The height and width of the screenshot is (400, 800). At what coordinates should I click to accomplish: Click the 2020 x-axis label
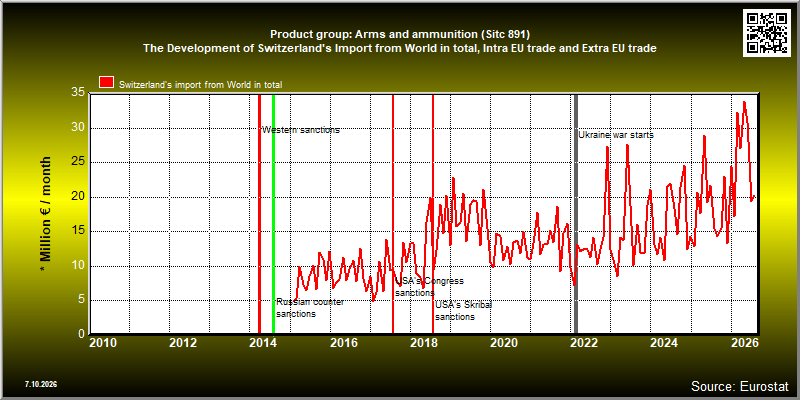pyautogui.click(x=504, y=342)
